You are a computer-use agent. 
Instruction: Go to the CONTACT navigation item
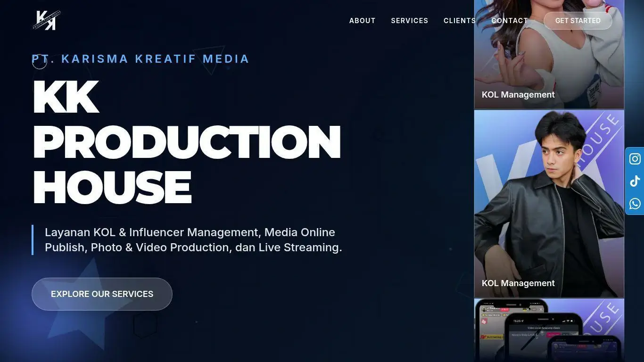(509, 21)
